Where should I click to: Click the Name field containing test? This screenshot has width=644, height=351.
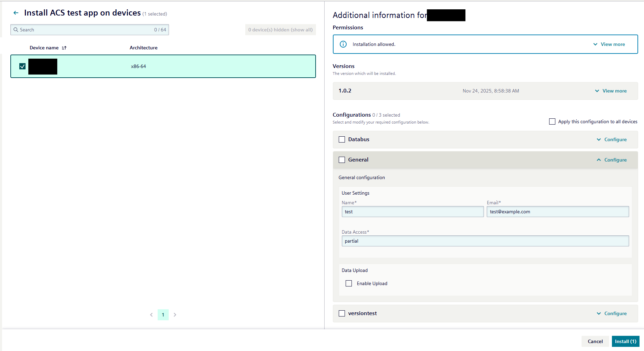click(413, 212)
